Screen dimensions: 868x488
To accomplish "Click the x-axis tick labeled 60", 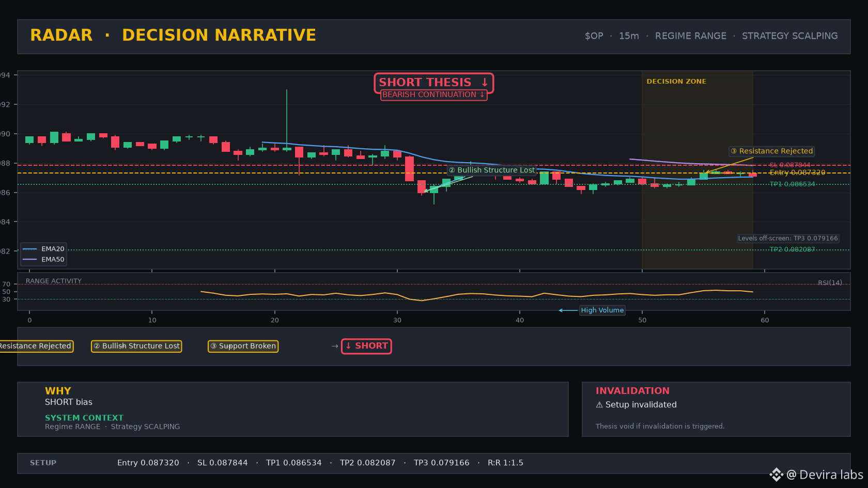I will (765, 320).
